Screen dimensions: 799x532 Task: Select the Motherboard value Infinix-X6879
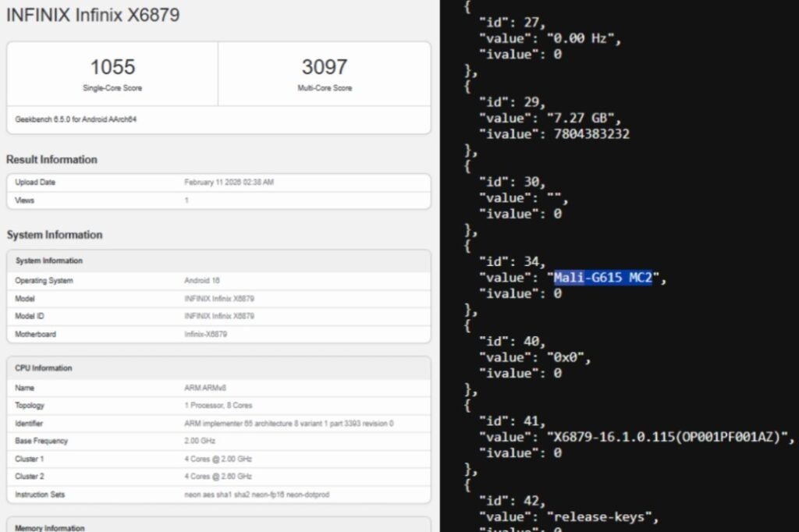(205, 334)
